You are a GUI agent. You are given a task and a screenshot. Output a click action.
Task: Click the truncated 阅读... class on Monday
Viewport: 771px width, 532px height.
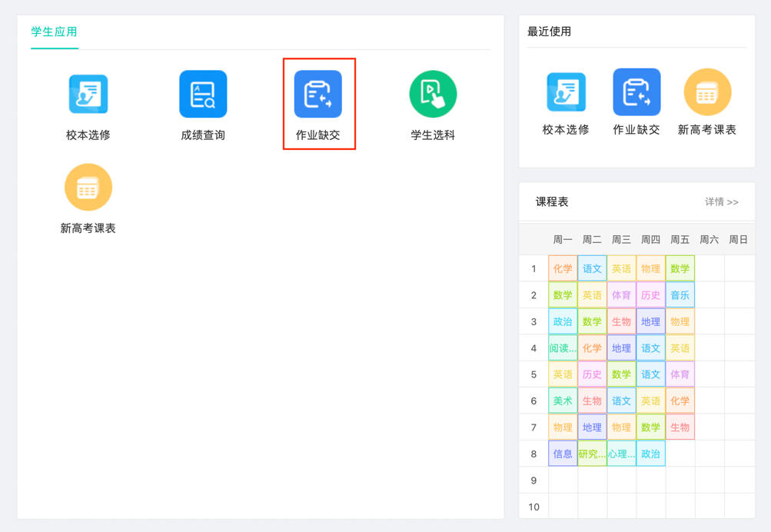point(563,348)
